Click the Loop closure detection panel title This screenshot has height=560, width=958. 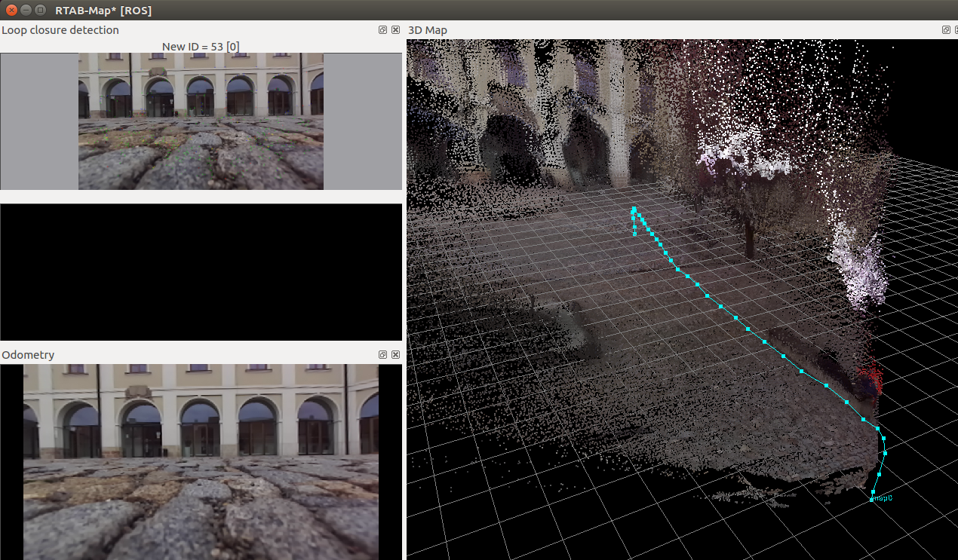pyautogui.click(x=60, y=30)
